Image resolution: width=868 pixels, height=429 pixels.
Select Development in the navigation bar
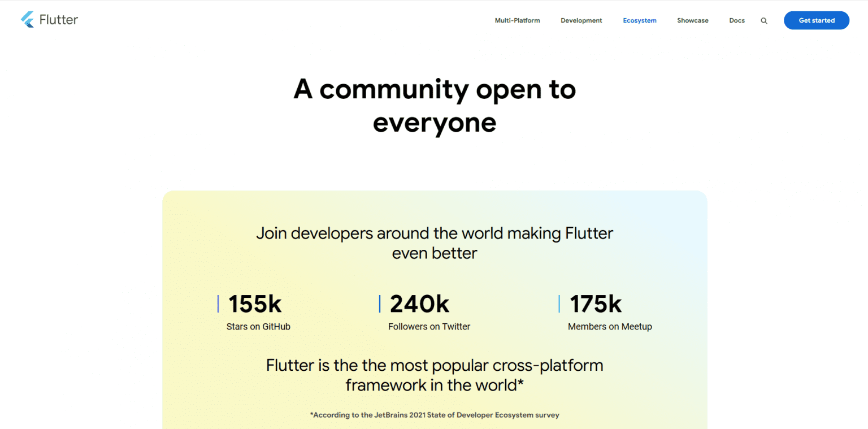(x=581, y=20)
